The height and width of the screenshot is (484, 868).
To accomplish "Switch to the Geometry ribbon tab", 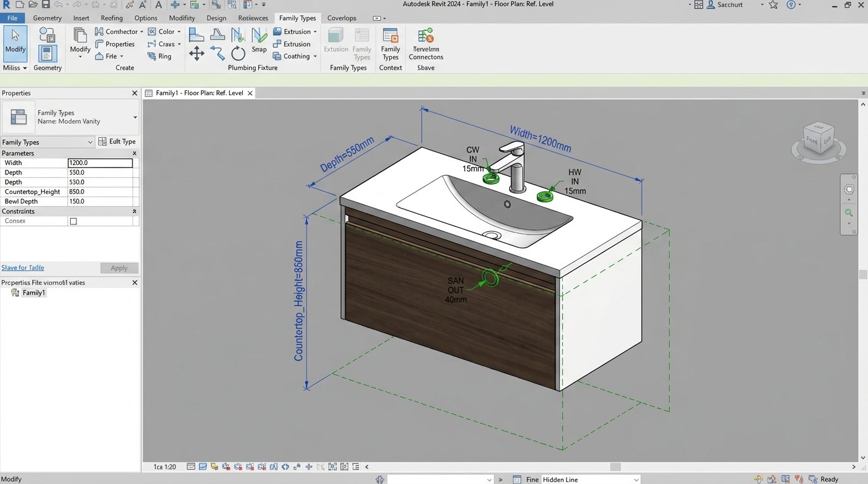I will coord(47,18).
